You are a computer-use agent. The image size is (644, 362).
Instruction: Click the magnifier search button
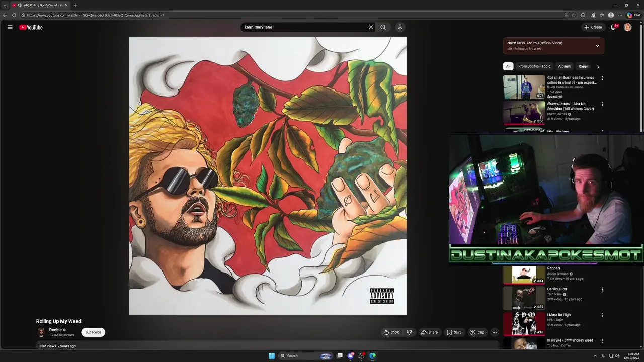(383, 27)
